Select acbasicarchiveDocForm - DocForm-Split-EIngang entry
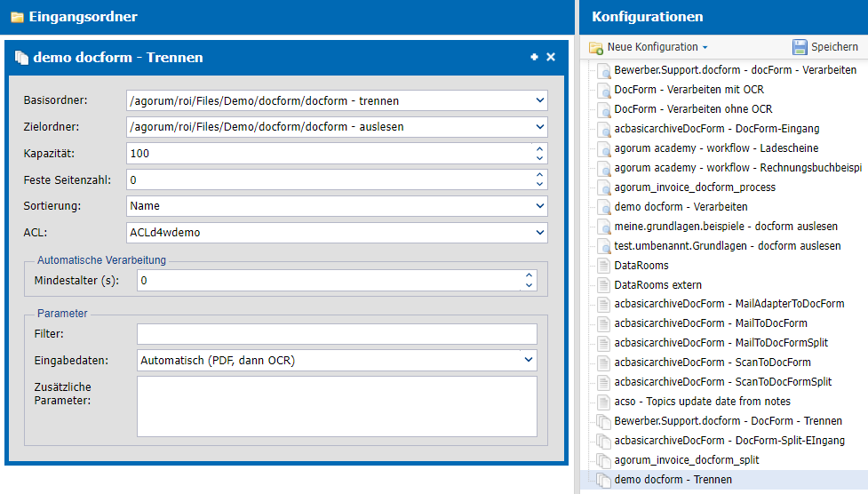The width and height of the screenshot is (868, 494). [x=729, y=441]
